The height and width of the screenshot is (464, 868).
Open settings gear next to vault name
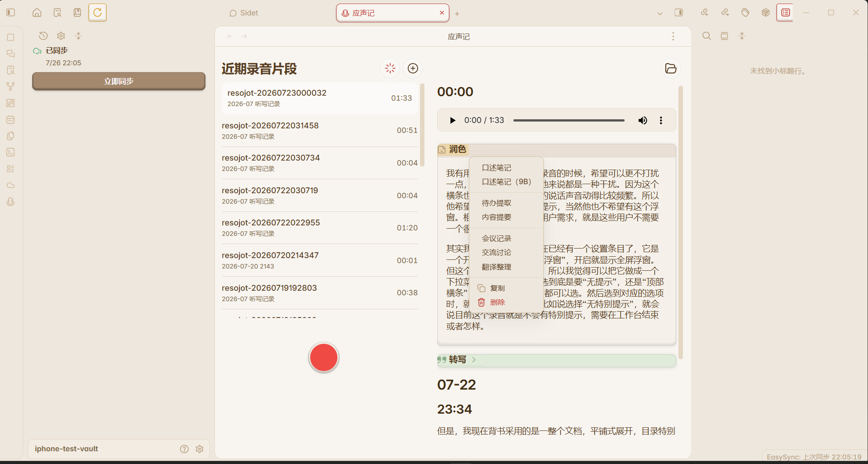pyautogui.click(x=200, y=449)
